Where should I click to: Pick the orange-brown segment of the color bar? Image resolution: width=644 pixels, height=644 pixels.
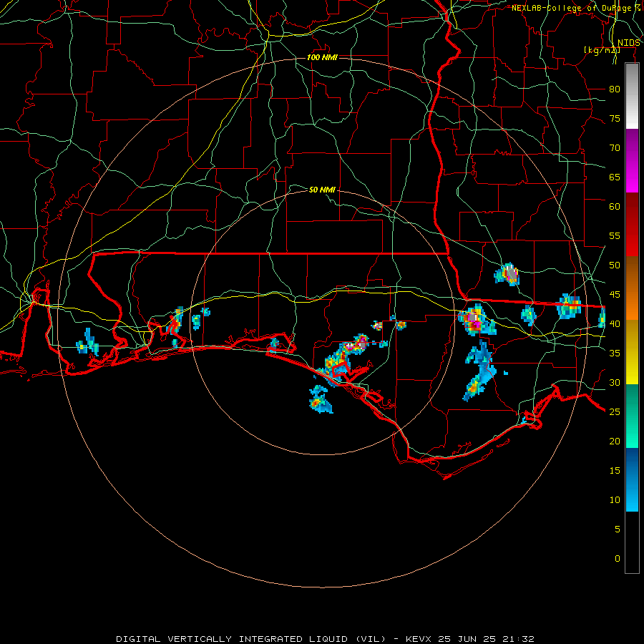632,289
